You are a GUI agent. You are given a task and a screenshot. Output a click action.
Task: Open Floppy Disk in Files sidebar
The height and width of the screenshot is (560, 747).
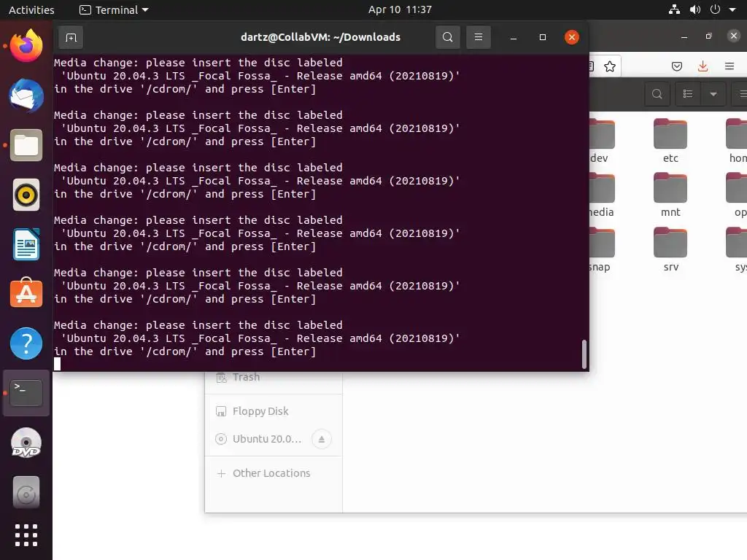click(x=274, y=411)
